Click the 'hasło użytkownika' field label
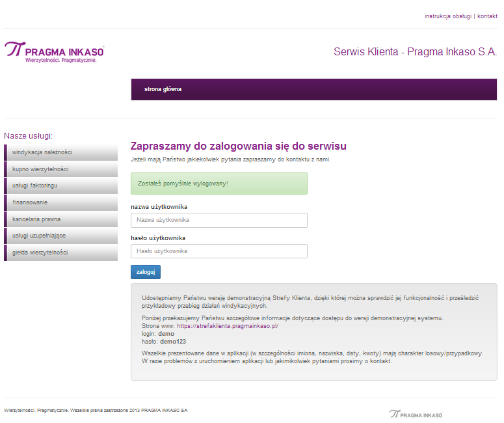Viewport: 504px width, 423px height. point(158,238)
